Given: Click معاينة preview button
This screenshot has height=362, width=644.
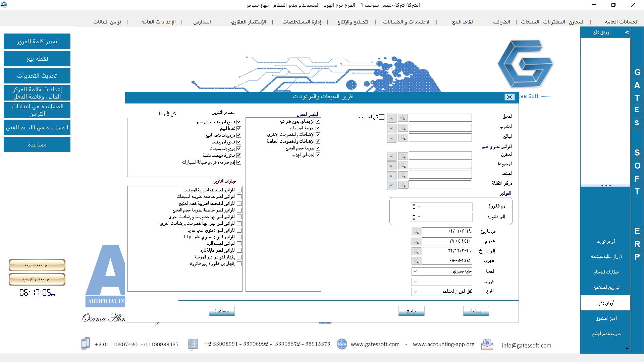Looking at the screenshot, I should (x=476, y=311).
